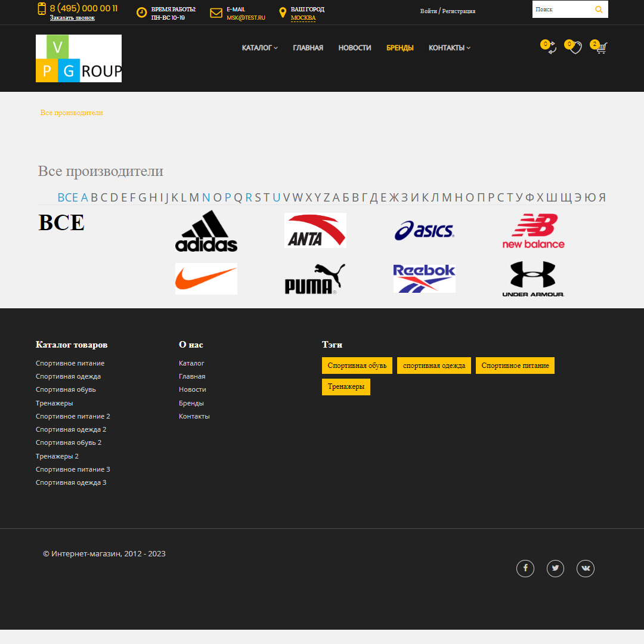Click the Войти login link
This screenshot has width=644, height=644.
tap(428, 11)
